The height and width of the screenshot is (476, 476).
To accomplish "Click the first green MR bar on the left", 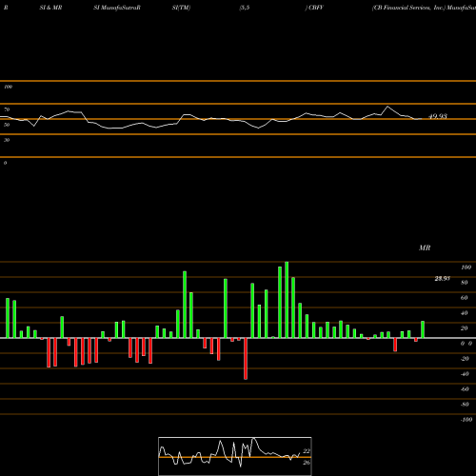I will [x=8, y=318].
